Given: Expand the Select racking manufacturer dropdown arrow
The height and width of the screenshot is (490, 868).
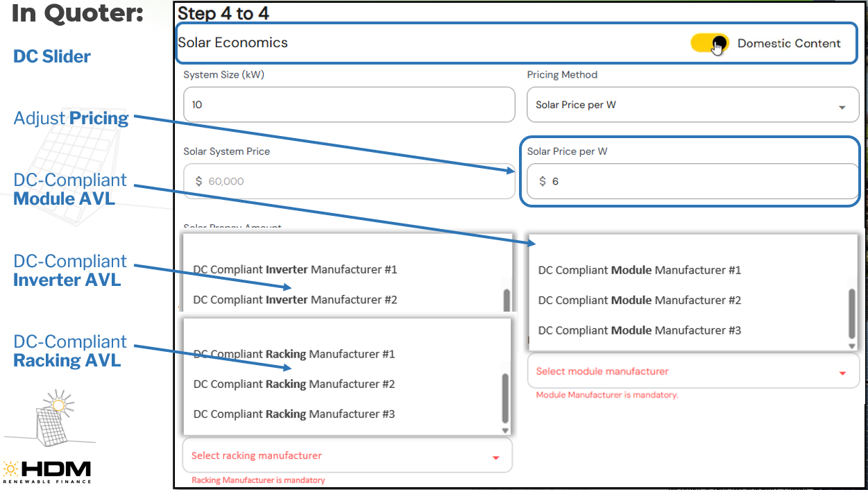Looking at the screenshot, I should (495, 457).
